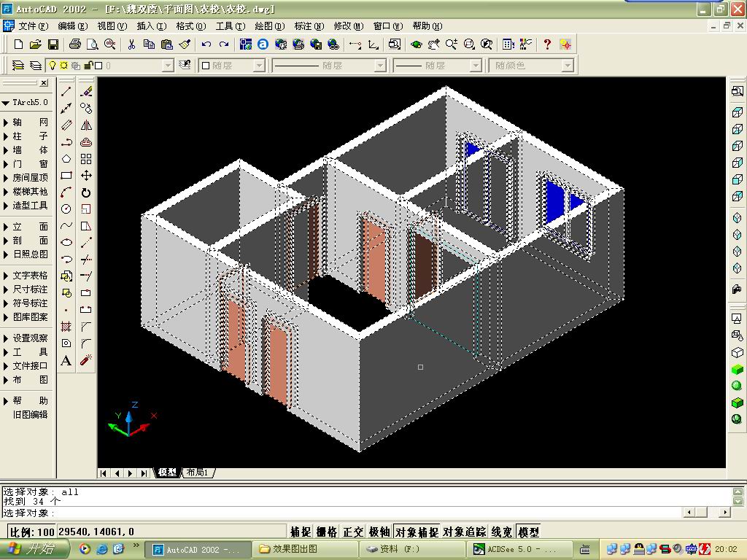Select the Polygon draw tool
The height and width of the screenshot is (560, 747).
click(x=66, y=158)
